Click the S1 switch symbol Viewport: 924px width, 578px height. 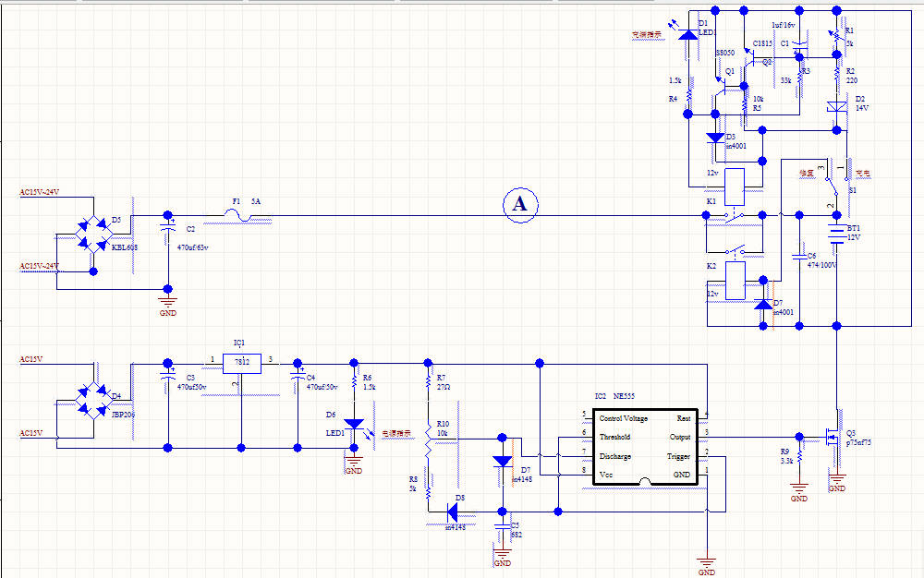pos(834,183)
